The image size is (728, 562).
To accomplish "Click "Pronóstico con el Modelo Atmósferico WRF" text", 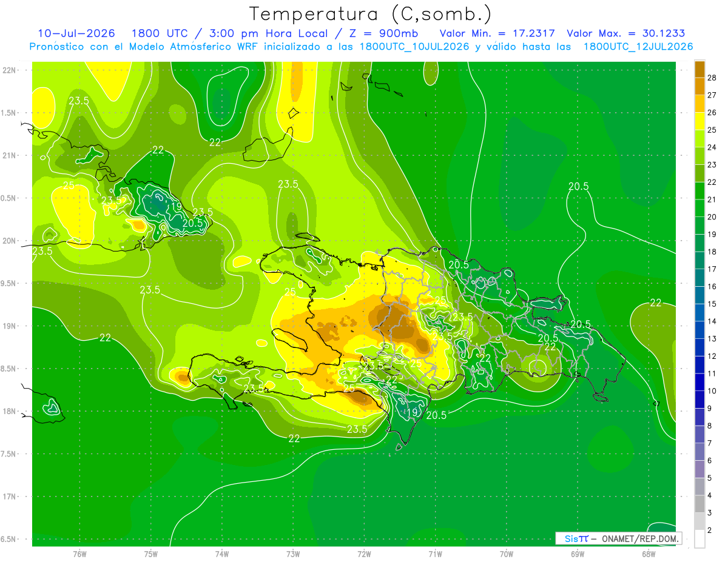I will click(145, 47).
